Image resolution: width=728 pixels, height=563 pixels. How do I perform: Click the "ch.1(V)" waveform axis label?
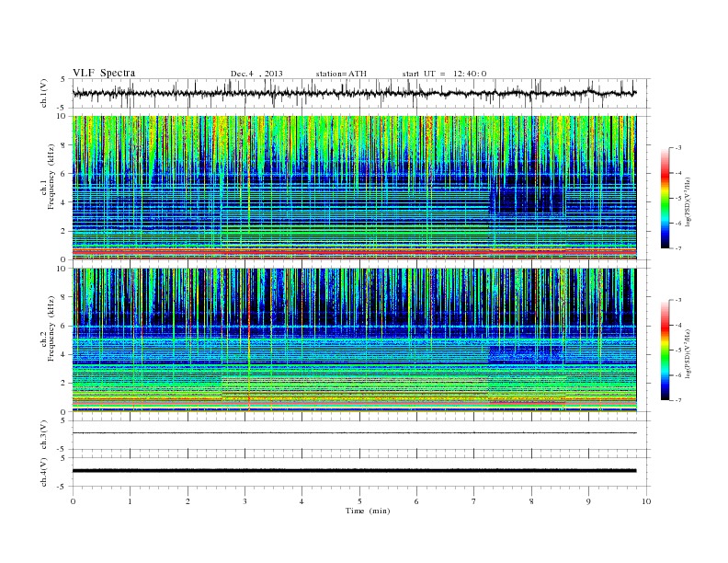44,93
